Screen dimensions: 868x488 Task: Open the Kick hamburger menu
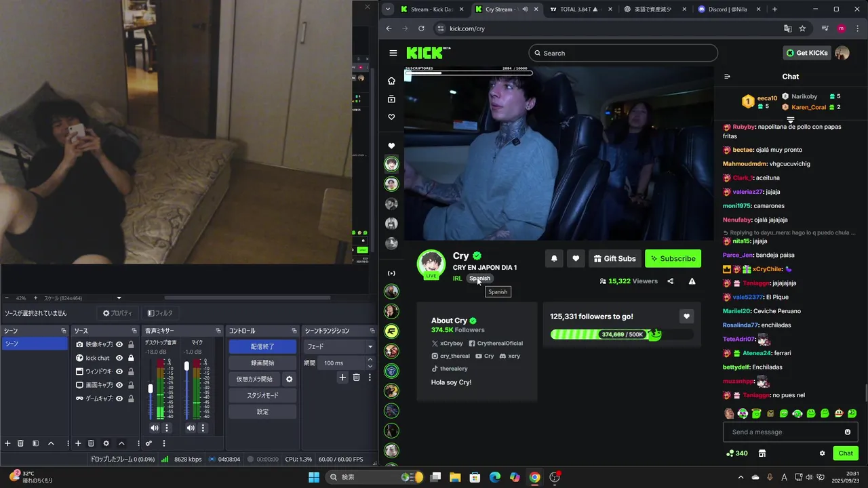click(393, 53)
